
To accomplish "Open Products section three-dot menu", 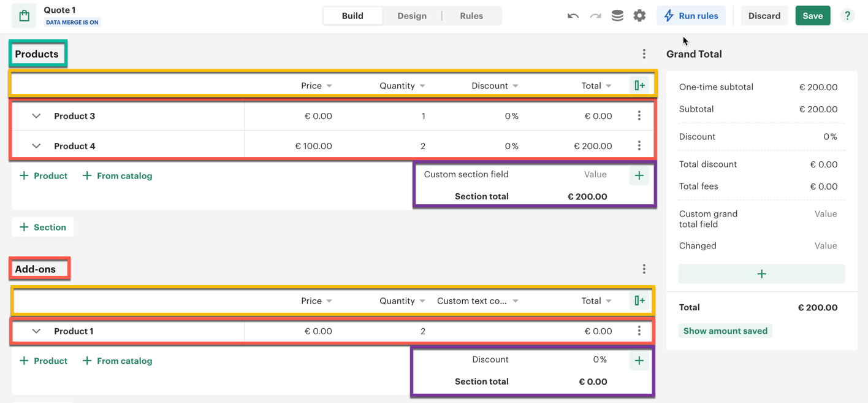I will click(x=644, y=54).
